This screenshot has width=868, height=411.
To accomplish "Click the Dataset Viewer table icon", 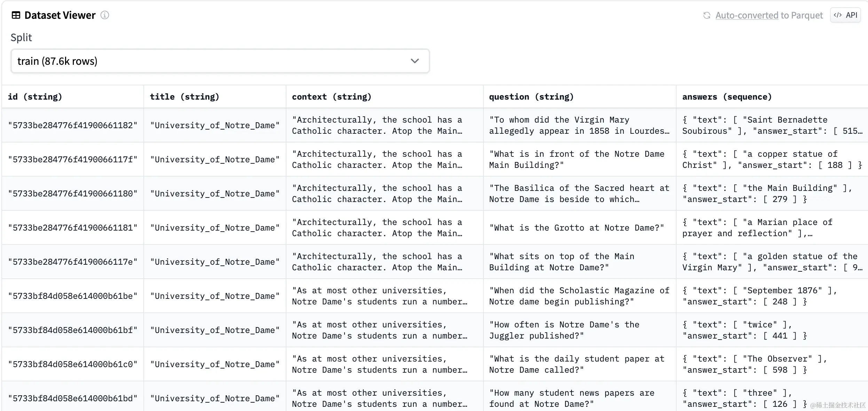I will click(16, 15).
